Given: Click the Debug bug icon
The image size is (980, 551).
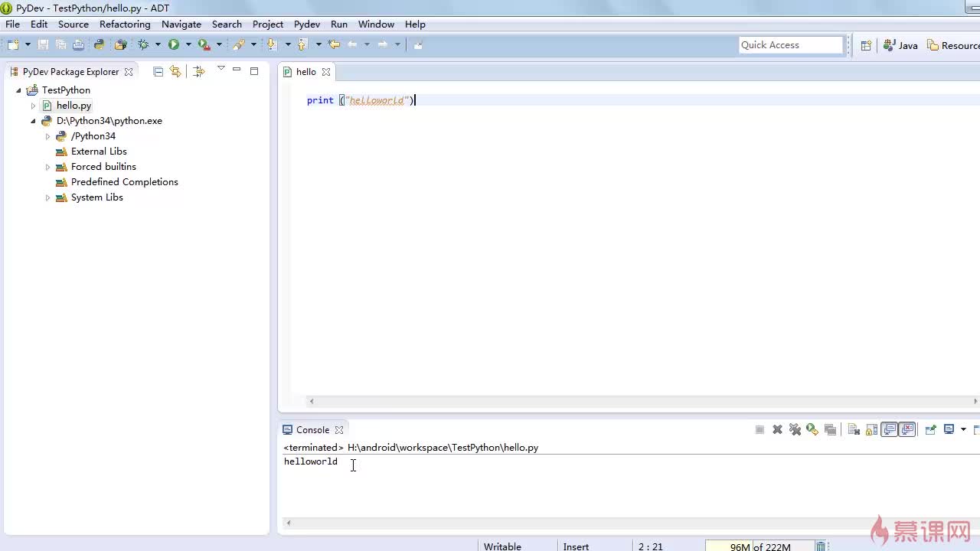Looking at the screenshot, I should (143, 44).
